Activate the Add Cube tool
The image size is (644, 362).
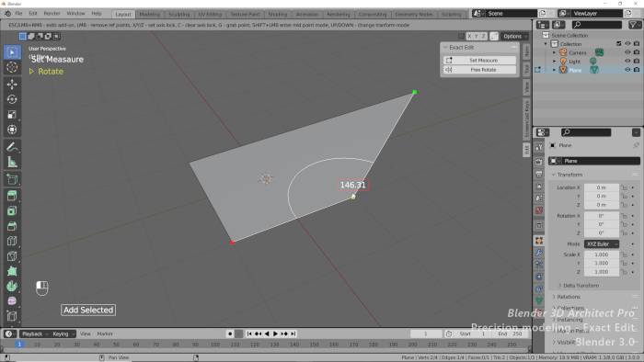tap(12, 179)
